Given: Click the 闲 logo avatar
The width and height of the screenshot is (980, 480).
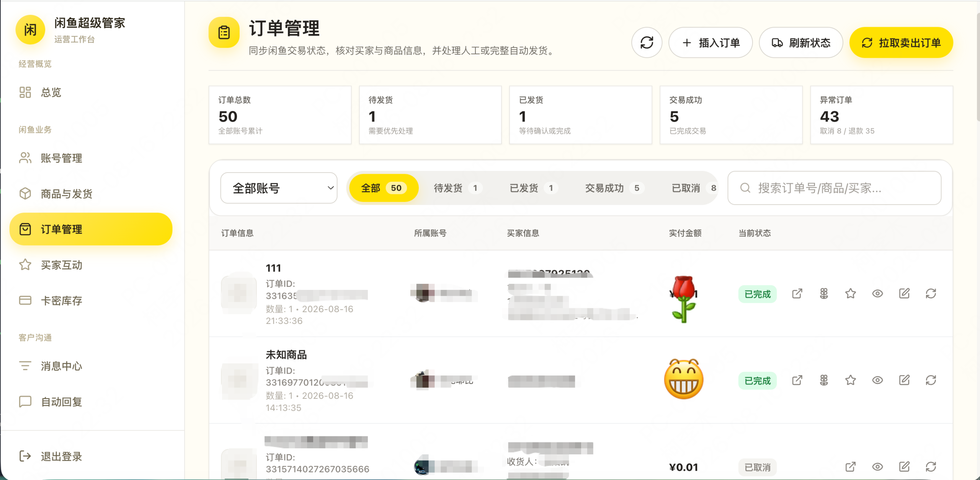Looking at the screenshot, I should (x=30, y=30).
